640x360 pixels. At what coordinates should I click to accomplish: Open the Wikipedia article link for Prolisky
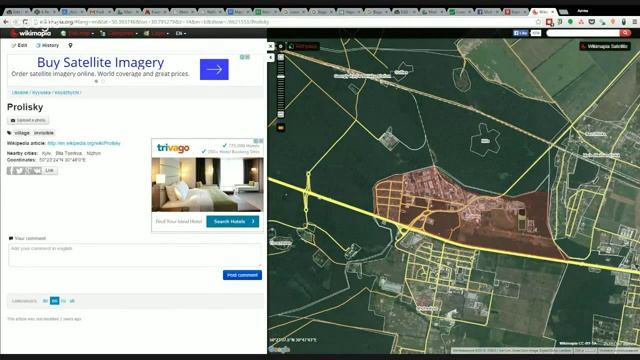84,143
